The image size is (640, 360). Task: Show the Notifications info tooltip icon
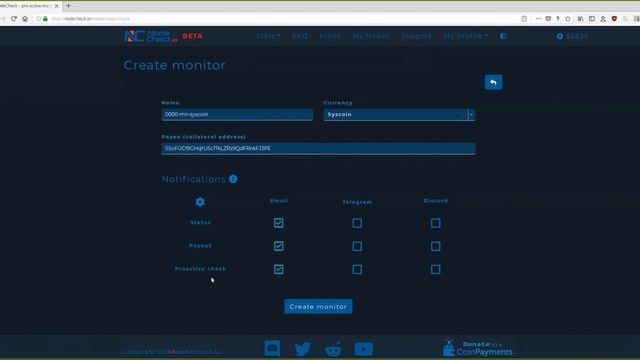click(233, 179)
